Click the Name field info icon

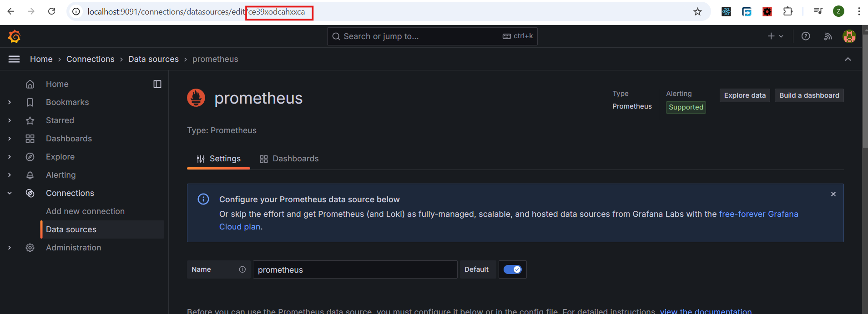(242, 269)
